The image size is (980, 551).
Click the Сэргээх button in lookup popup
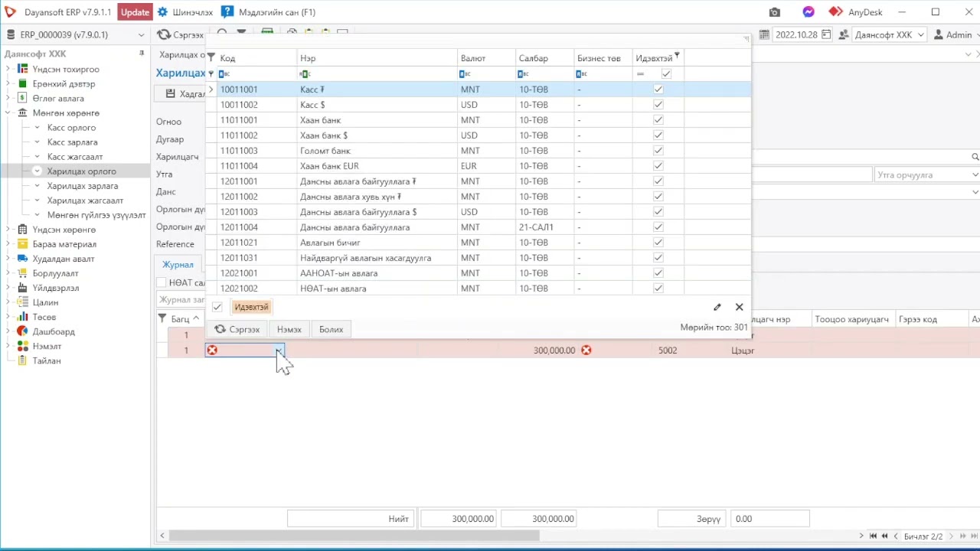click(x=237, y=329)
